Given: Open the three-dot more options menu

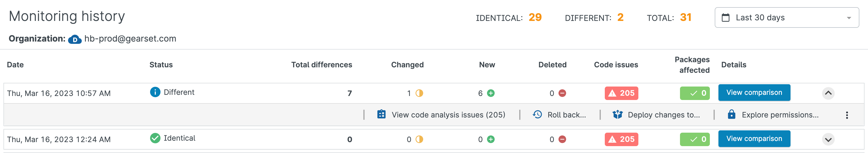Looking at the screenshot, I should click(x=847, y=115).
